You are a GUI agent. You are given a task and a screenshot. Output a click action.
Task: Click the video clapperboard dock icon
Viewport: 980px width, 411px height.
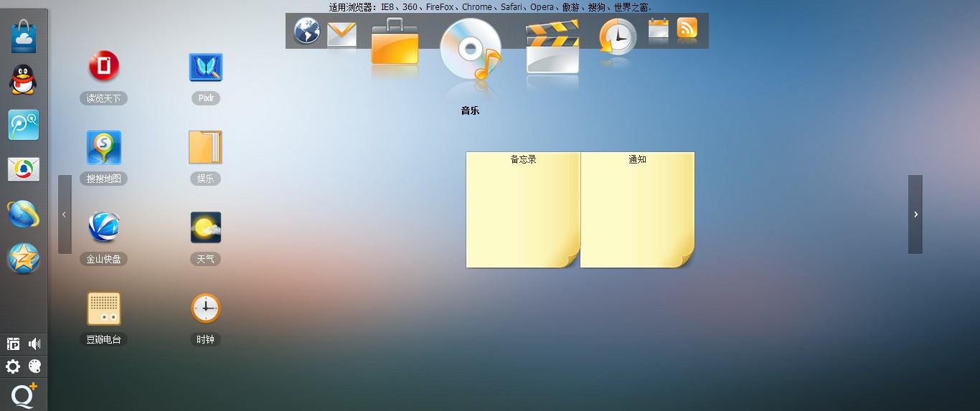[552, 47]
